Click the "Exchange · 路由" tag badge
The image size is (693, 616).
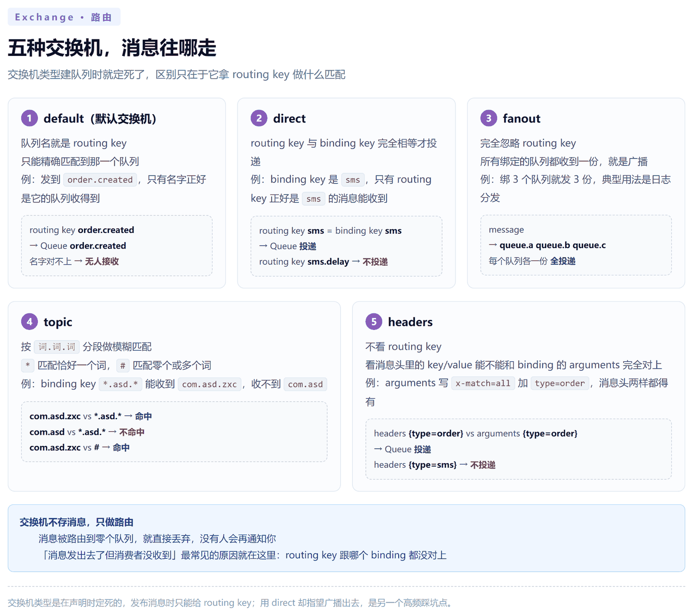pos(64,17)
